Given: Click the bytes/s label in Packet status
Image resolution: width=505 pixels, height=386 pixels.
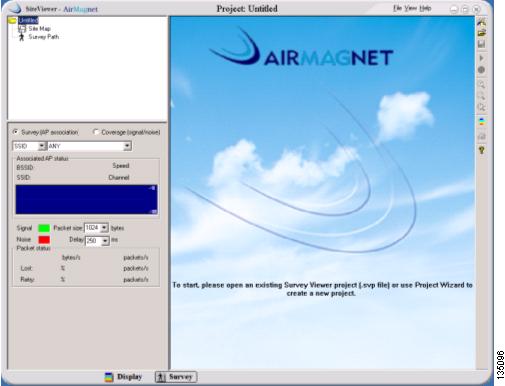Looking at the screenshot, I should coord(71,257).
